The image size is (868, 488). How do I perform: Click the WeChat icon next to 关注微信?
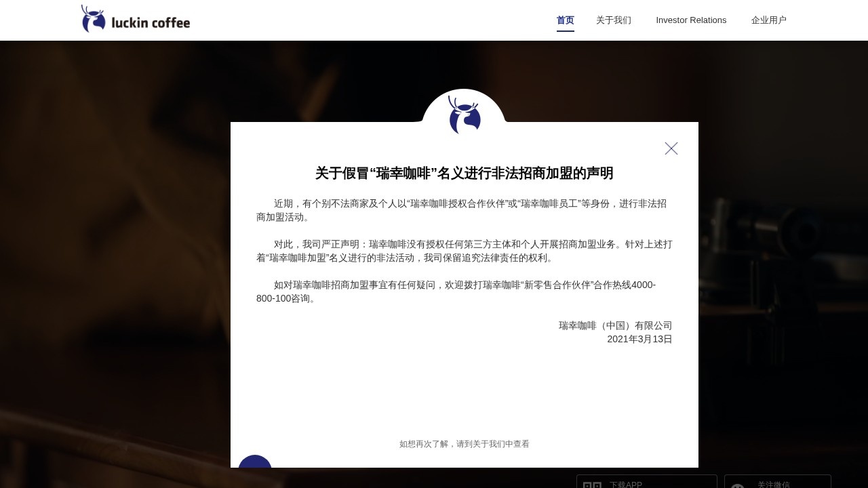(737, 484)
